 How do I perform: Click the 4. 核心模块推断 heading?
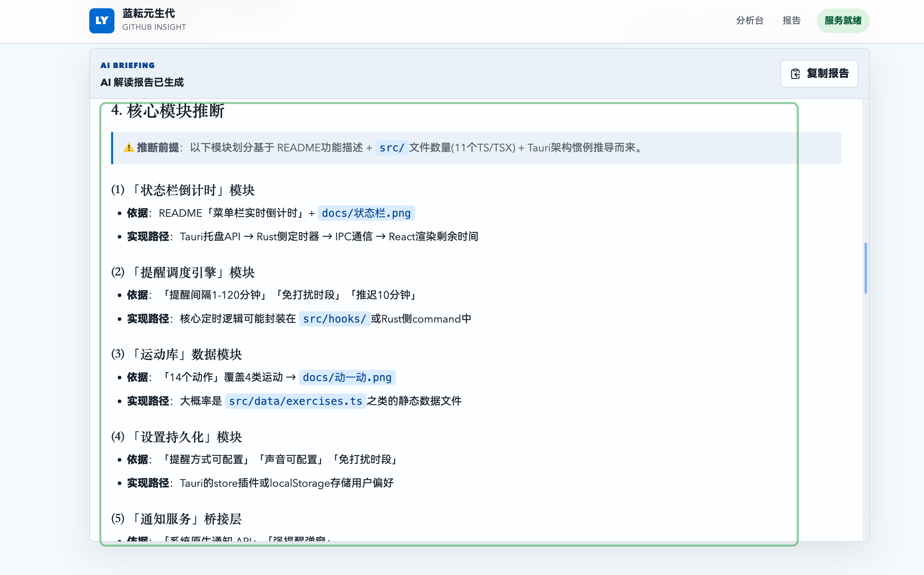[168, 111]
